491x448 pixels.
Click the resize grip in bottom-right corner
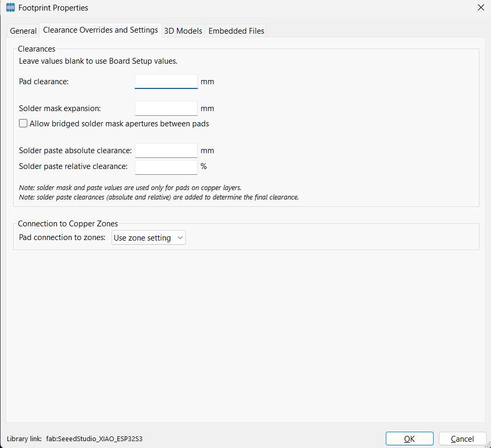(x=487, y=445)
